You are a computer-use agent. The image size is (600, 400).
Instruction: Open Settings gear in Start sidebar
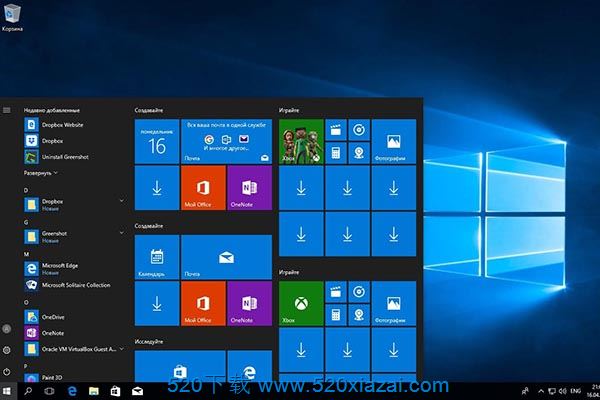click(7, 350)
